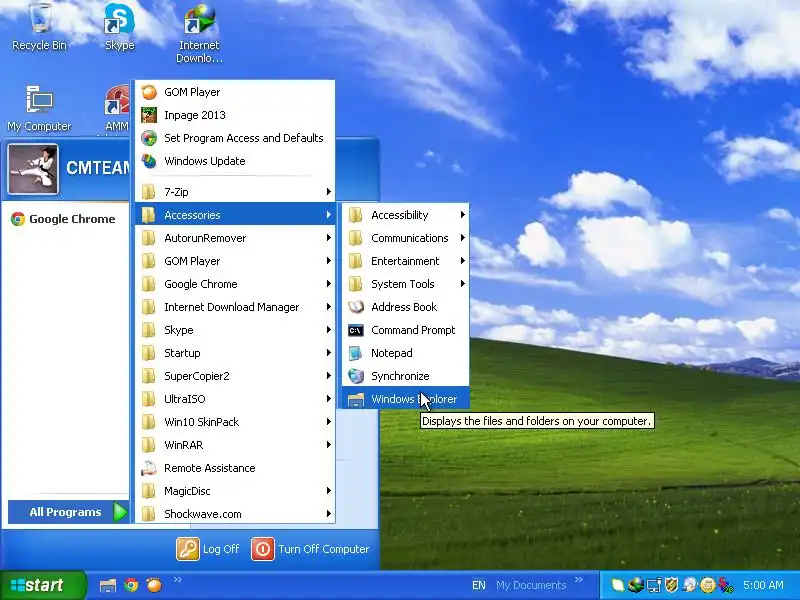Viewport: 800px width, 600px height.
Task: Click the Log Off key icon
Action: tap(188, 549)
